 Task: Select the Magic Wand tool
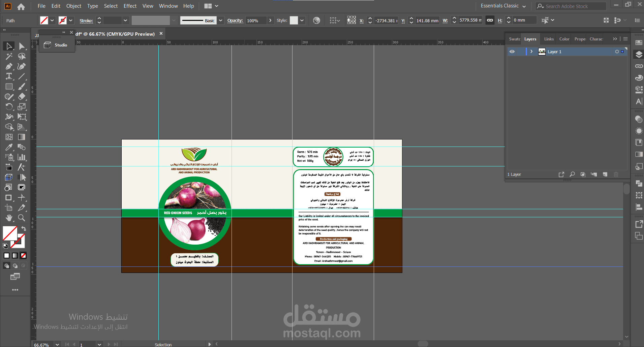tap(9, 56)
